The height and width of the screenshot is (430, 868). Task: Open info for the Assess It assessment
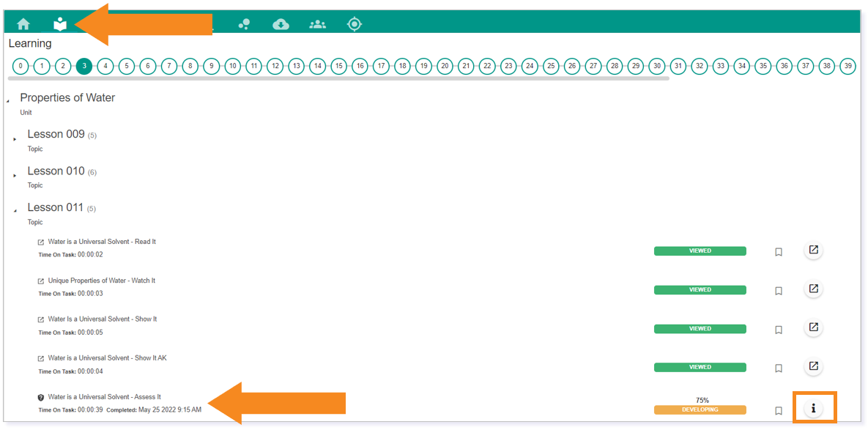813,409
